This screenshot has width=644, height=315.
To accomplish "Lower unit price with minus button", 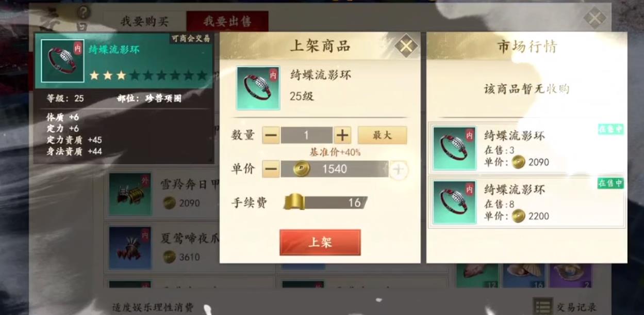I will pos(271,169).
